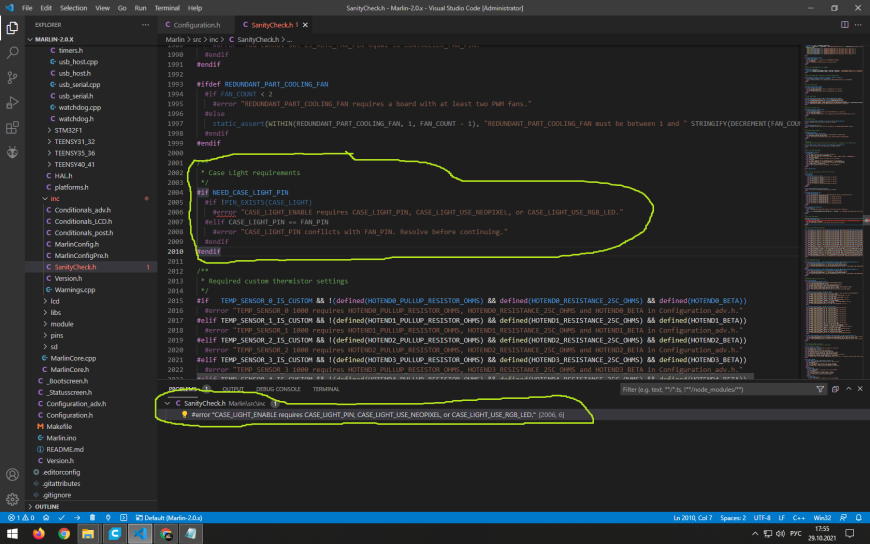The width and height of the screenshot is (870, 544).
Task: Open the Run and Debug view
Action: [x=12, y=103]
